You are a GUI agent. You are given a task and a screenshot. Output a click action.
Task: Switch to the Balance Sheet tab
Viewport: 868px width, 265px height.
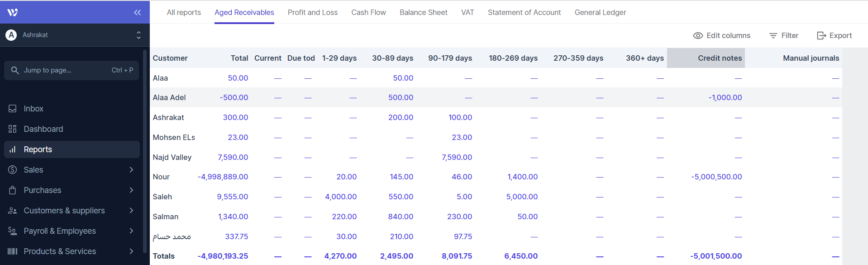point(423,12)
